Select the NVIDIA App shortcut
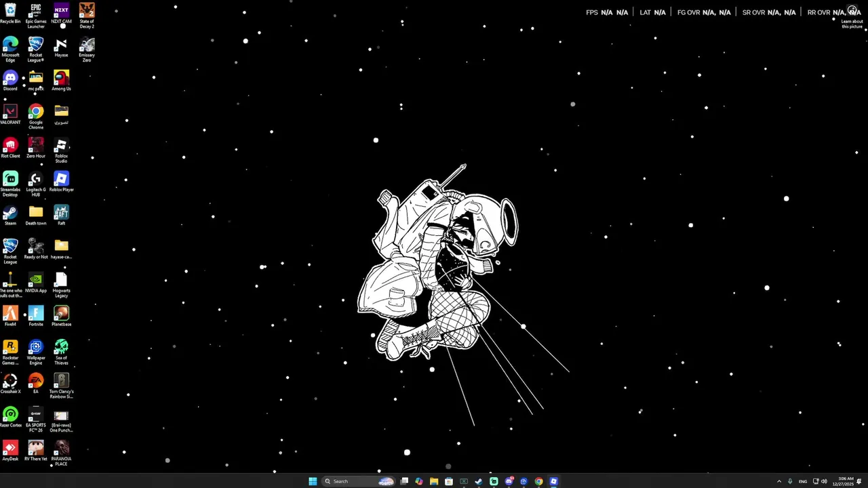Viewport: 868px width, 488px height. click(36, 283)
